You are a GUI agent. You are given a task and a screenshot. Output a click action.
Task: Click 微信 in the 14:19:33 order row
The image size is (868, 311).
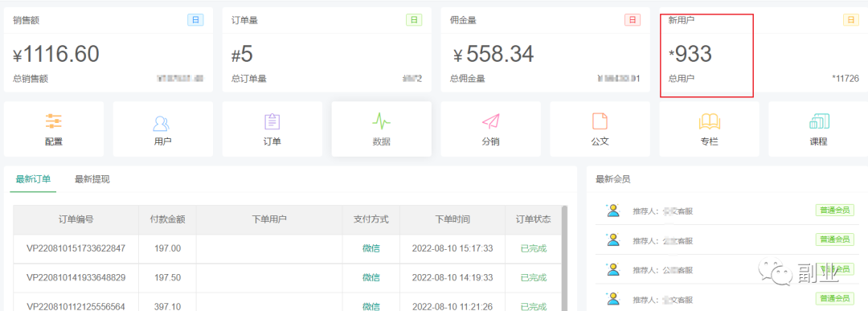click(x=371, y=277)
